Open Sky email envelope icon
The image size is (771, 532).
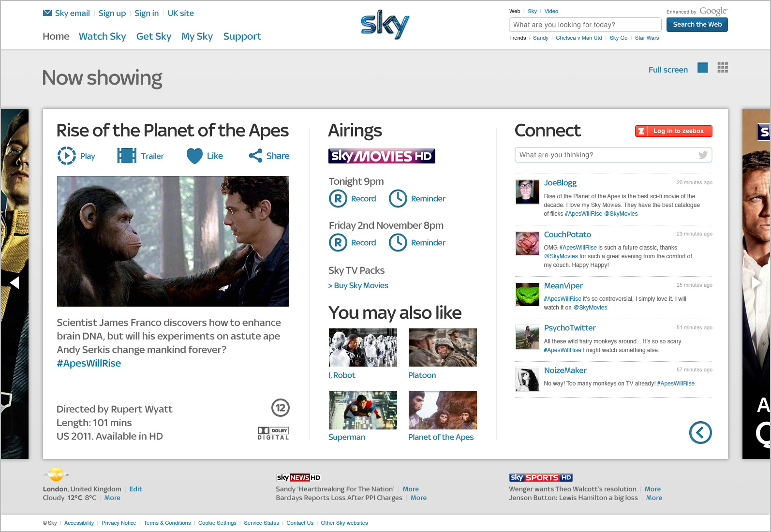coord(47,13)
